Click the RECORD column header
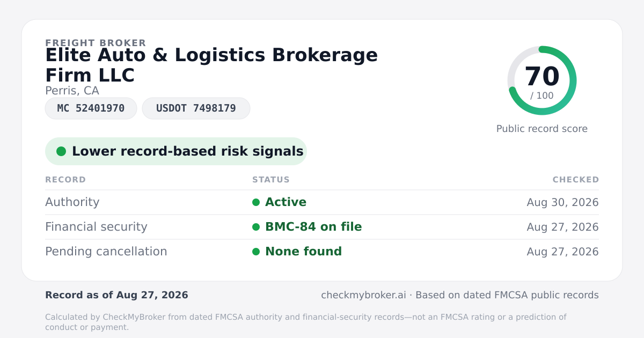Image resolution: width=644 pixels, height=338 pixels. (65, 180)
